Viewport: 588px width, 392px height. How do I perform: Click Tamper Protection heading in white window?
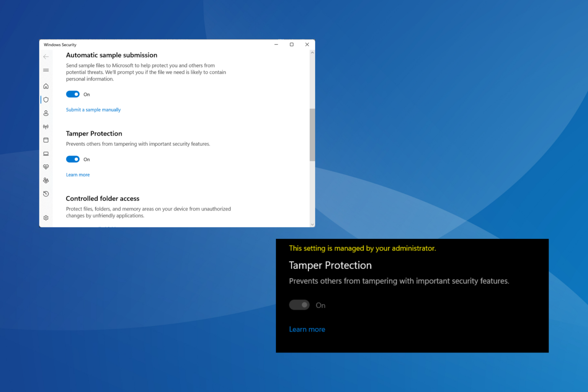pyautogui.click(x=94, y=134)
